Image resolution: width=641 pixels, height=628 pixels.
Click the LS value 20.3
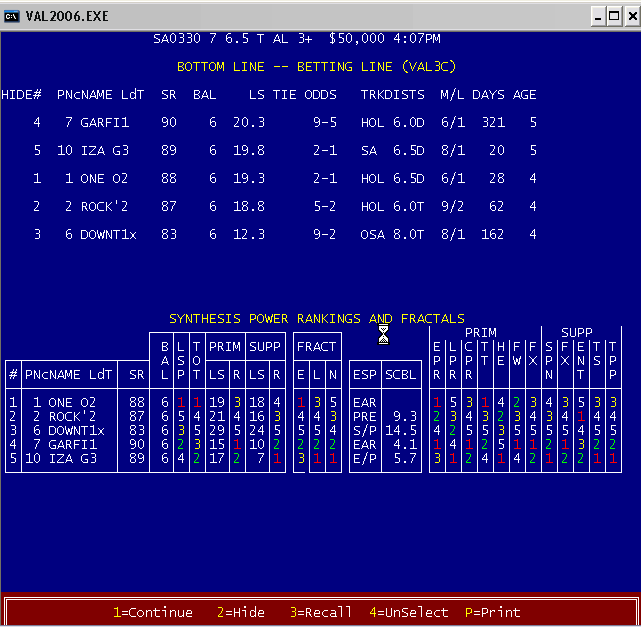pos(249,123)
